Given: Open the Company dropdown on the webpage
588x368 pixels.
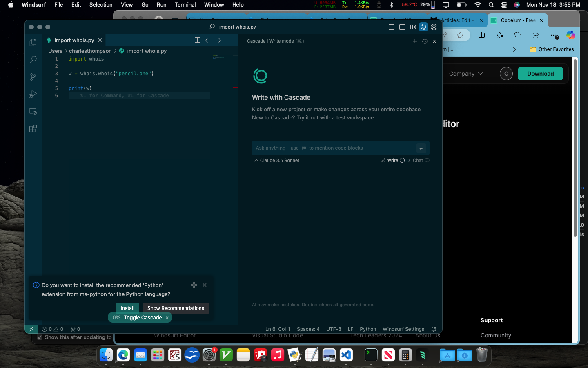Looking at the screenshot, I should [x=465, y=74].
